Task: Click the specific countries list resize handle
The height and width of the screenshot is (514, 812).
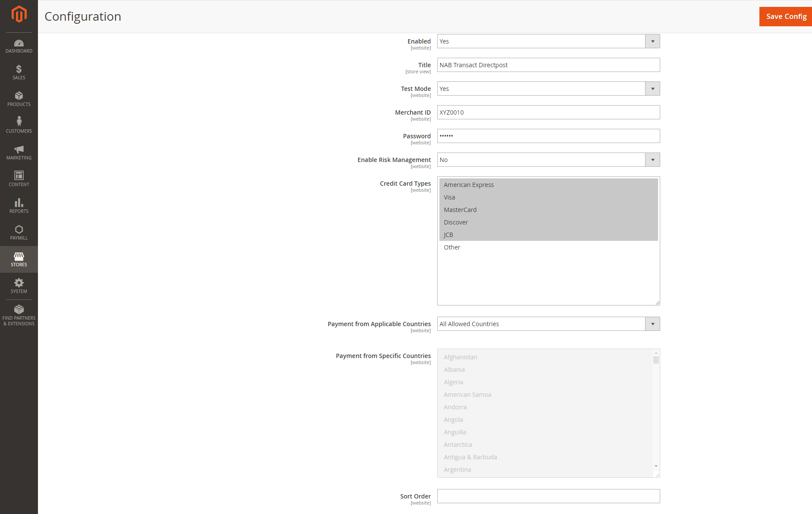Action: point(657,475)
